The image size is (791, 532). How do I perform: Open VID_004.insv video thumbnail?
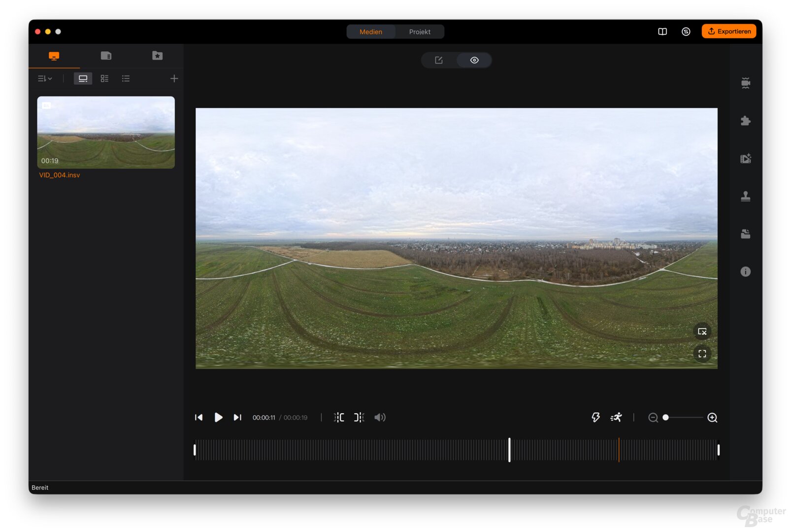pyautogui.click(x=106, y=132)
